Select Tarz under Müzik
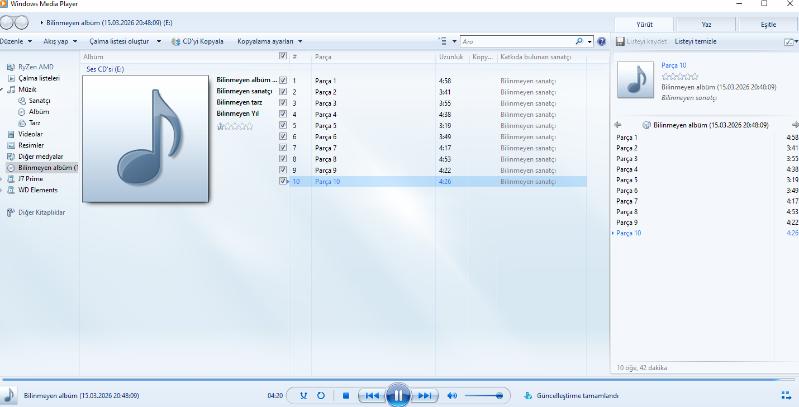Viewport: 799px width, 407px height. [30, 123]
